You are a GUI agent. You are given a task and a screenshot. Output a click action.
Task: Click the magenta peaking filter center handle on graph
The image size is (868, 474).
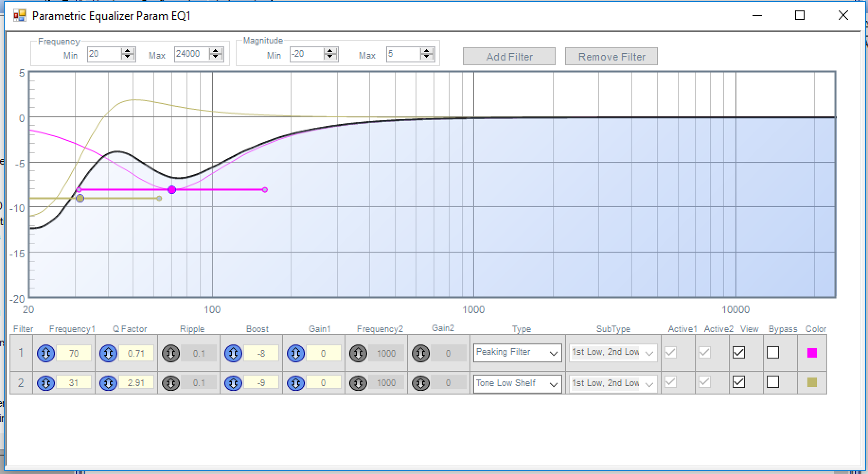point(172,190)
